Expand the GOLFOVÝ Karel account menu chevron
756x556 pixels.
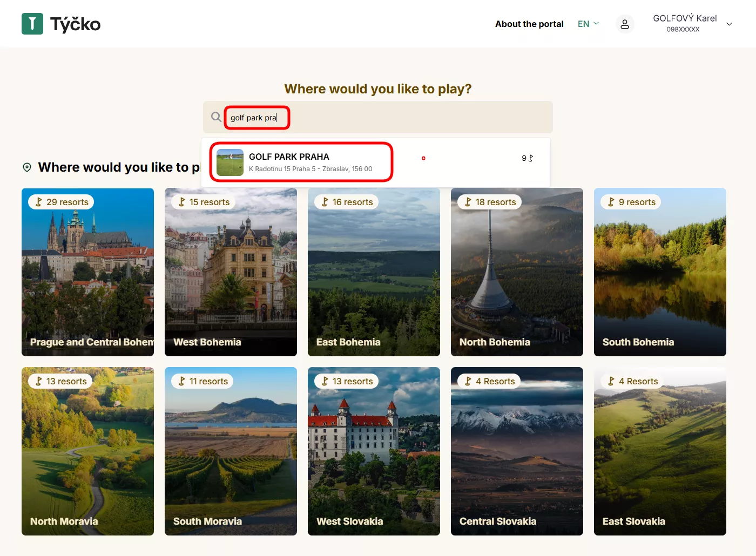click(729, 24)
